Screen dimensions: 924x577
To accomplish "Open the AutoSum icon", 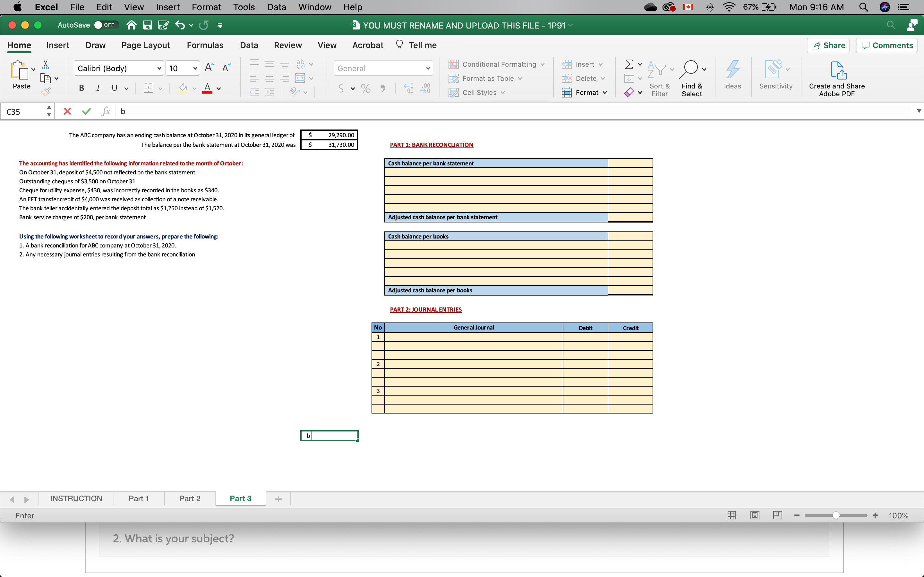I will [629, 64].
